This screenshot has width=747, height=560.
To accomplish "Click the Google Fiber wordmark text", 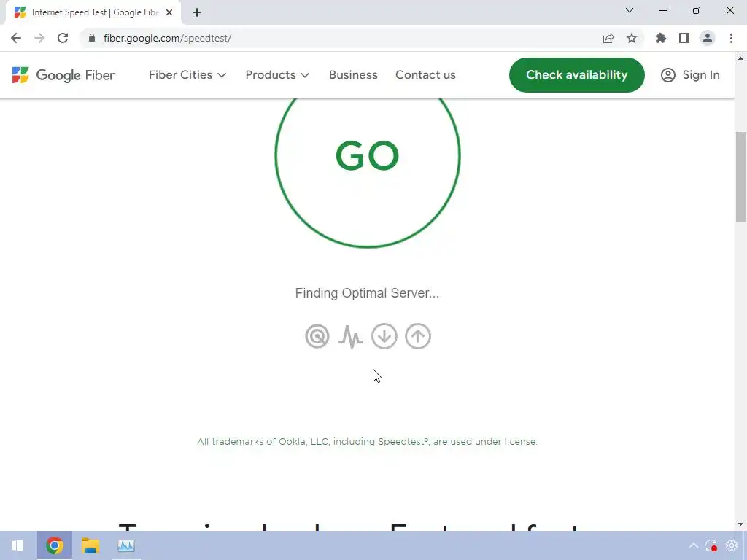I will click(75, 75).
